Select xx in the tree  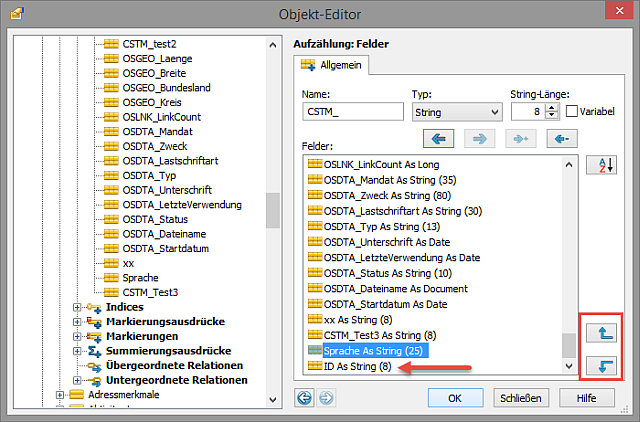click(x=128, y=263)
